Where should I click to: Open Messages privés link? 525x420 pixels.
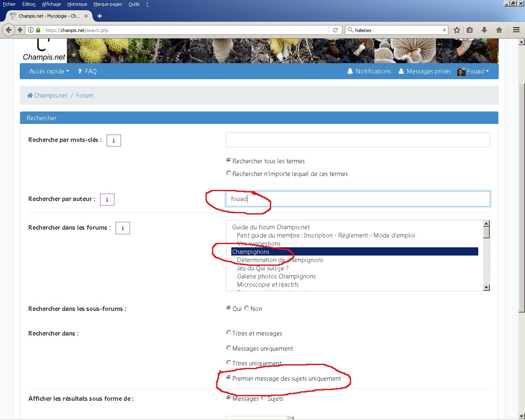coord(425,71)
